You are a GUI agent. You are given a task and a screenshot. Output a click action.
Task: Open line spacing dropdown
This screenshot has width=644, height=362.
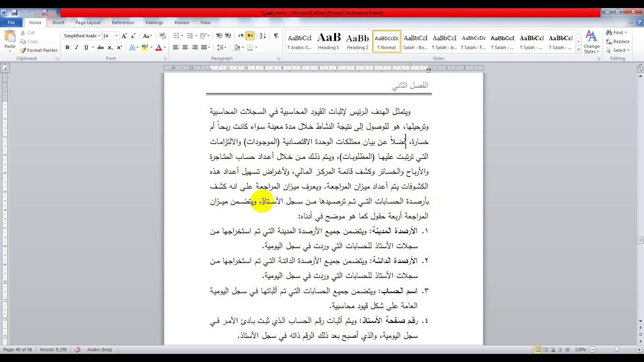coord(221,47)
